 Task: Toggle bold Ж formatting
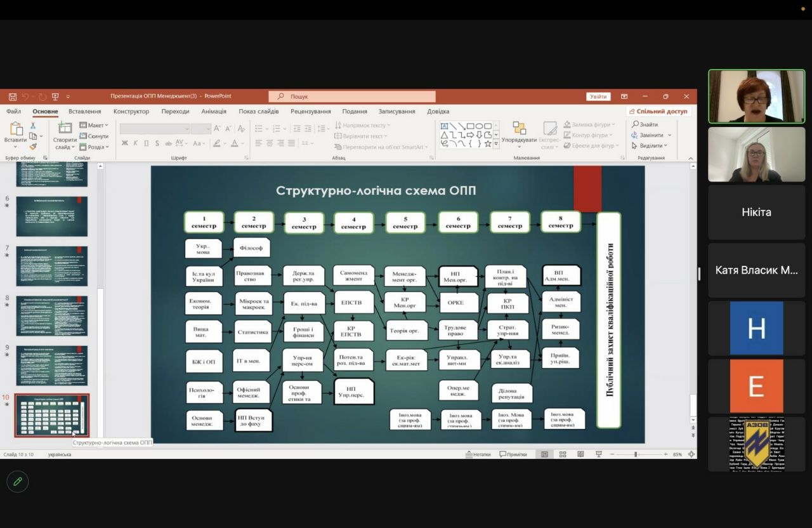click(124, 143)
